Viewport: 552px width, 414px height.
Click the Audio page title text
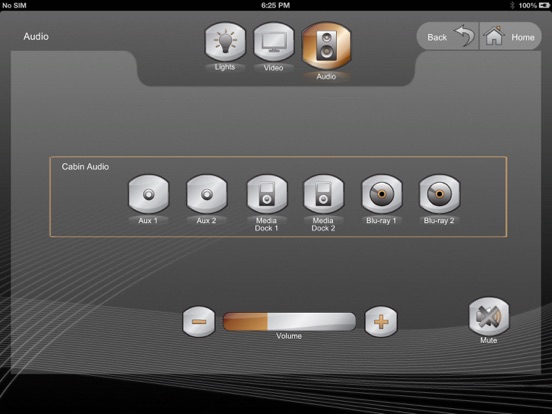pyautogui.click(x=36, y=37)
